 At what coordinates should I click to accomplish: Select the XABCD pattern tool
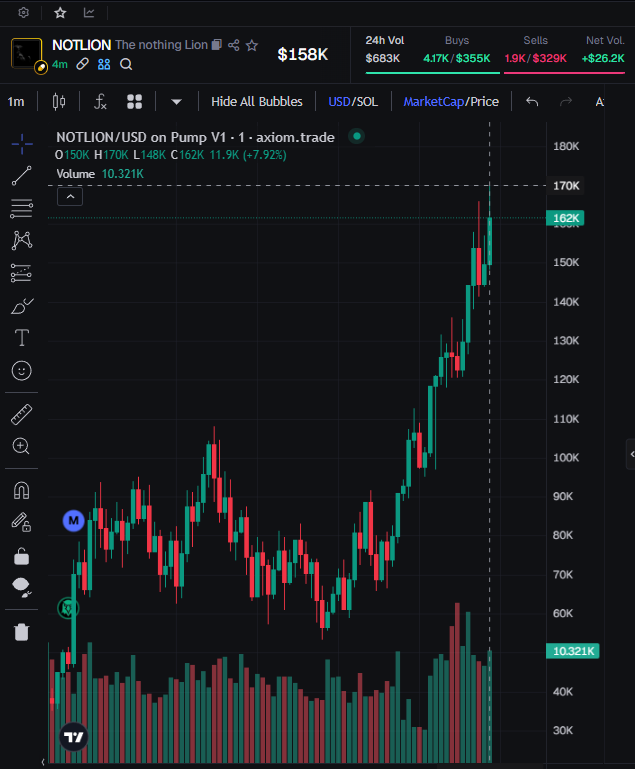tap(22, 241)
